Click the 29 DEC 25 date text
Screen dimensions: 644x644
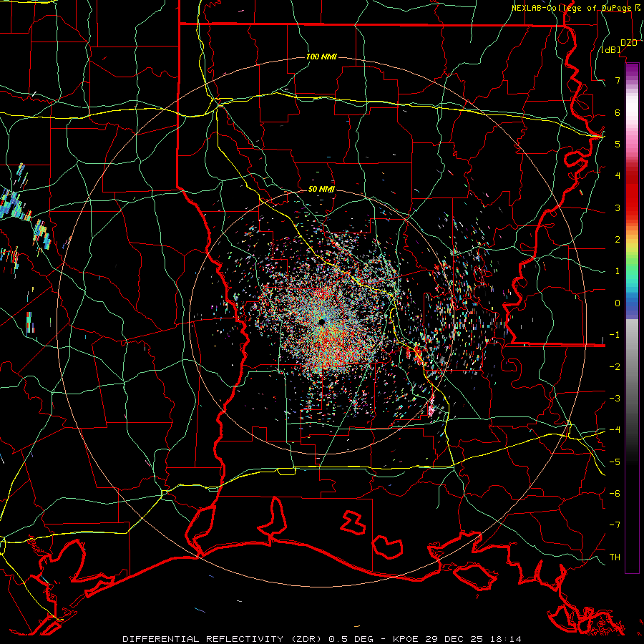[454, 639]
